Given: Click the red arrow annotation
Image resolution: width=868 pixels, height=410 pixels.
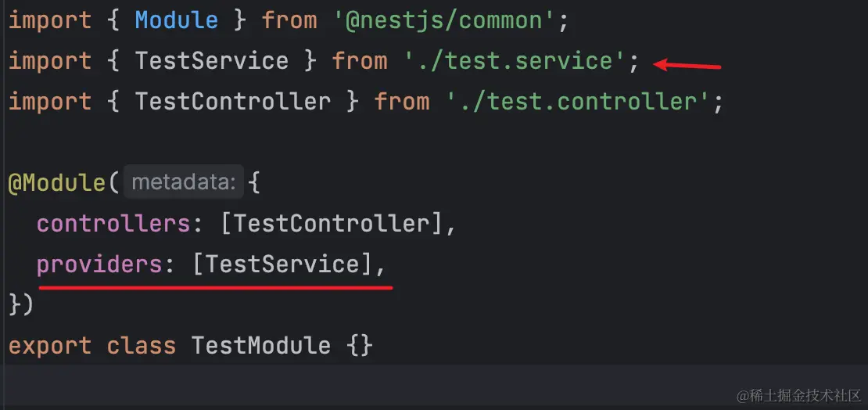Looking at the screenshot, I should (687, 66).
